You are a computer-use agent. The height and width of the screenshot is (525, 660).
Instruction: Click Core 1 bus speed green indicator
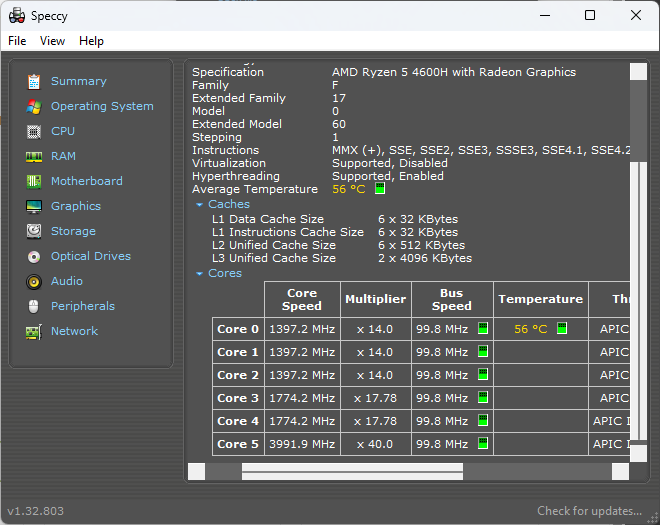(x=483, y=351)
